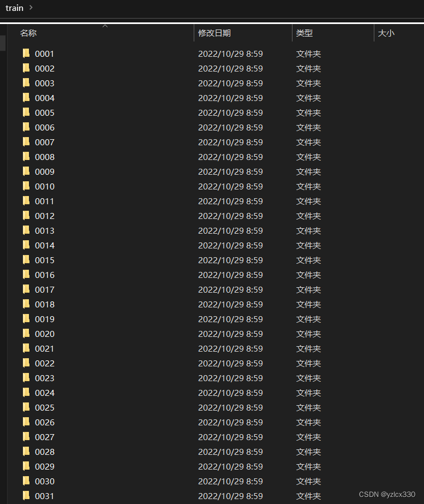
Task: Click the modified date of folder 0028
Action: (x=230, y=452)
